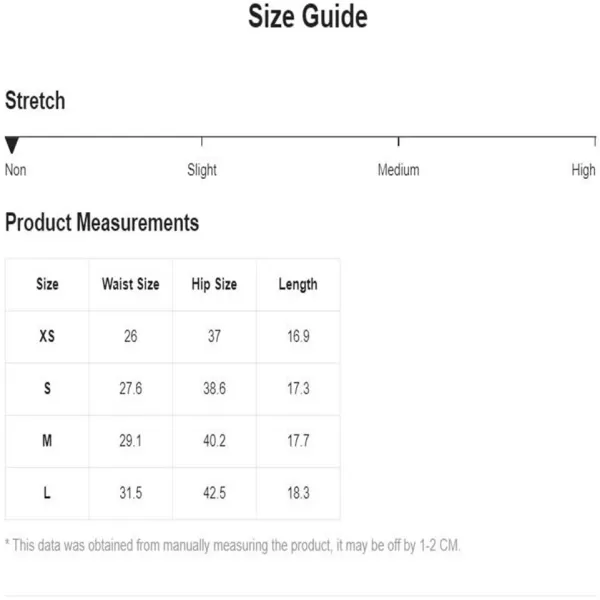Click the black stretch indicator triangle

tap(12, 145)
